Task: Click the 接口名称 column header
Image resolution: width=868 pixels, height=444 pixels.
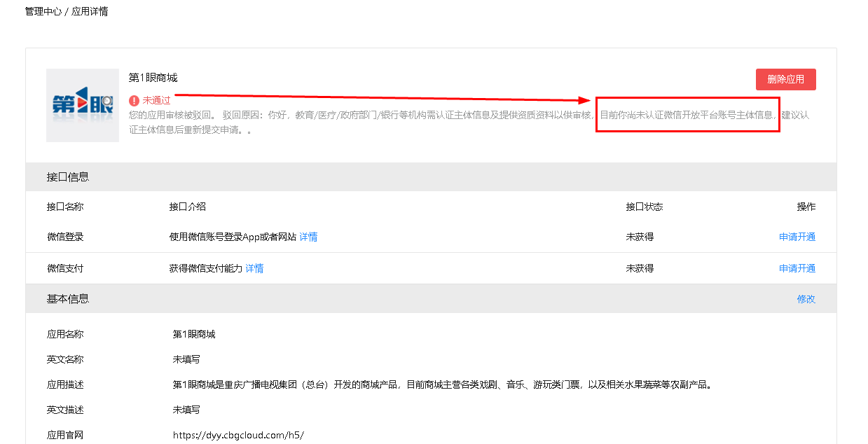Action: [65, 207]
